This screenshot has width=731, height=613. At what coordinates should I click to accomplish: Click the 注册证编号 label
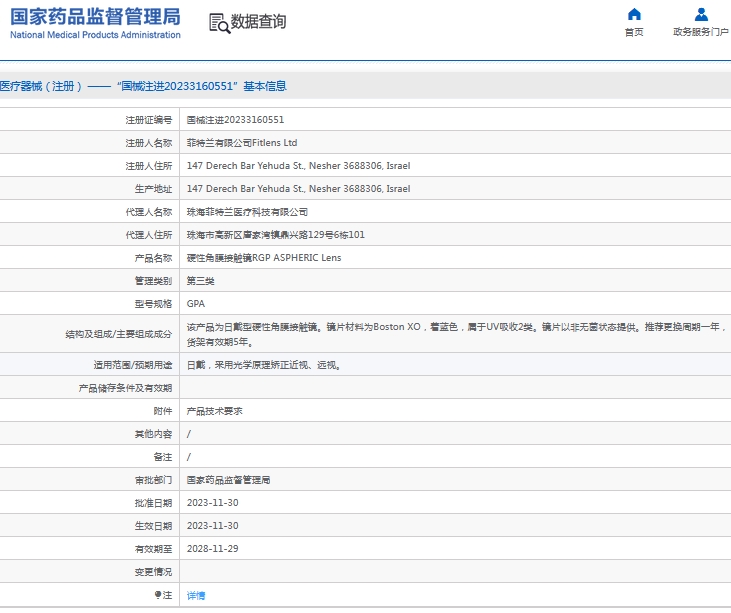[x=149, y=120]
